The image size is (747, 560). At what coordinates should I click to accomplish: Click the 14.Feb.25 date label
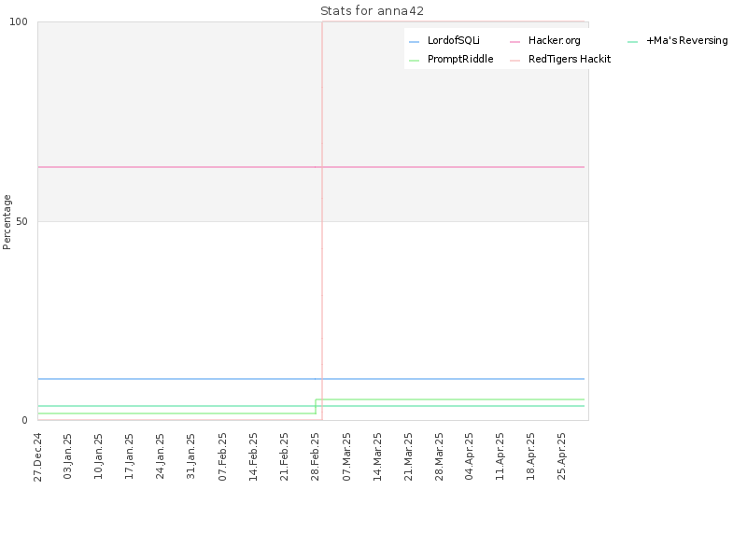tap(253, 456)
